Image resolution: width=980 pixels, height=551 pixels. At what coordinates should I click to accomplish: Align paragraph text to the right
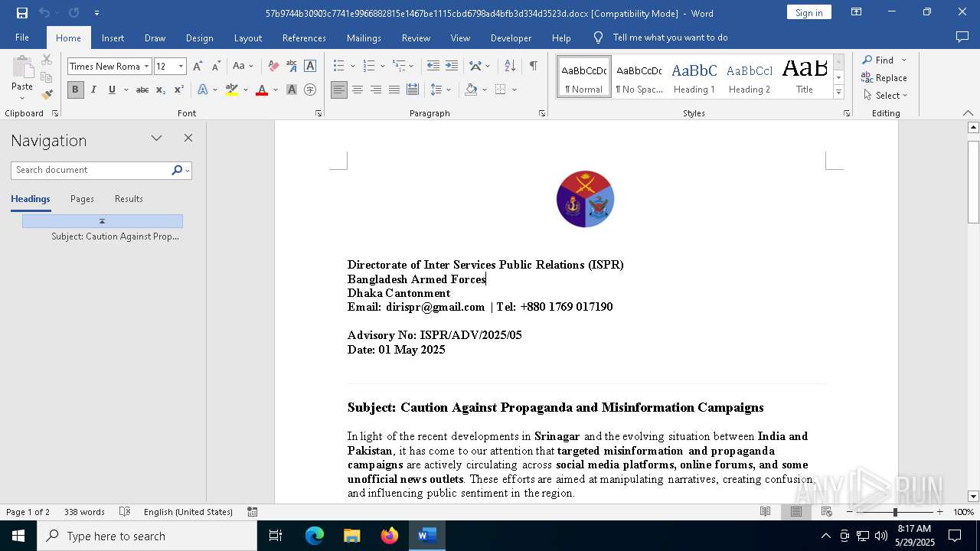coord(376,90)
